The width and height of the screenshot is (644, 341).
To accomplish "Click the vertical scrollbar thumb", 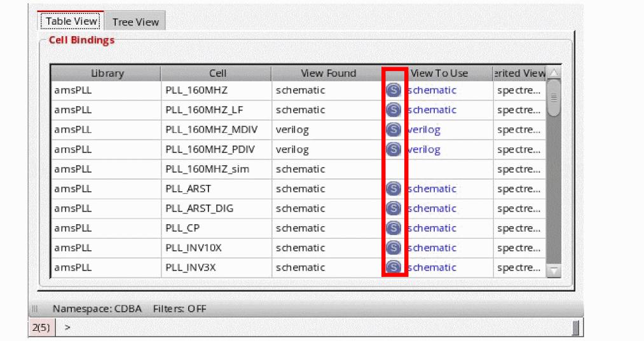I will (554, 98).
